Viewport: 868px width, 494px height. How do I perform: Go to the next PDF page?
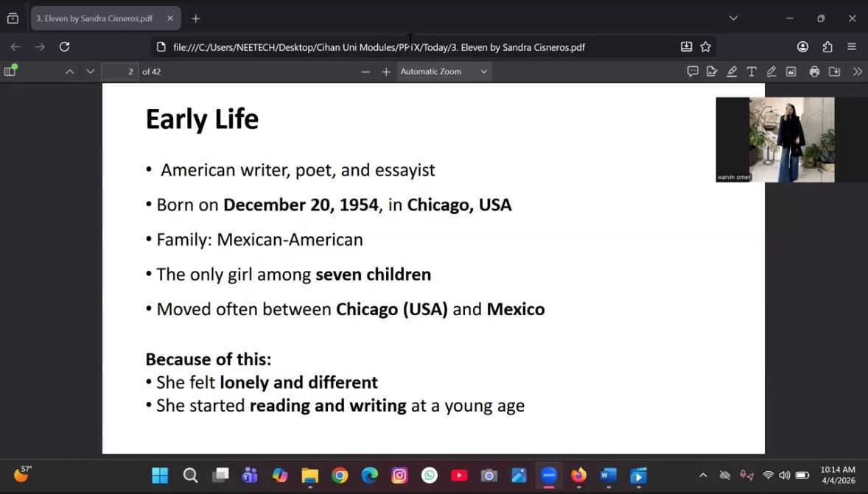click(91, 71)
